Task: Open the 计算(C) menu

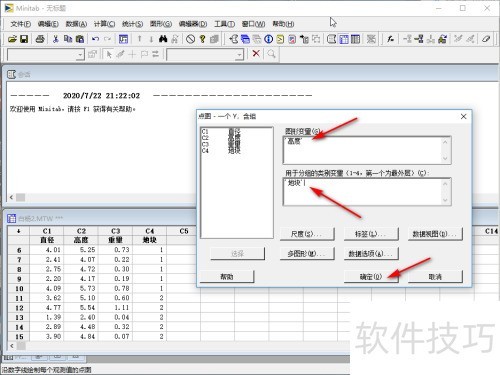Action: coord(105,24)
